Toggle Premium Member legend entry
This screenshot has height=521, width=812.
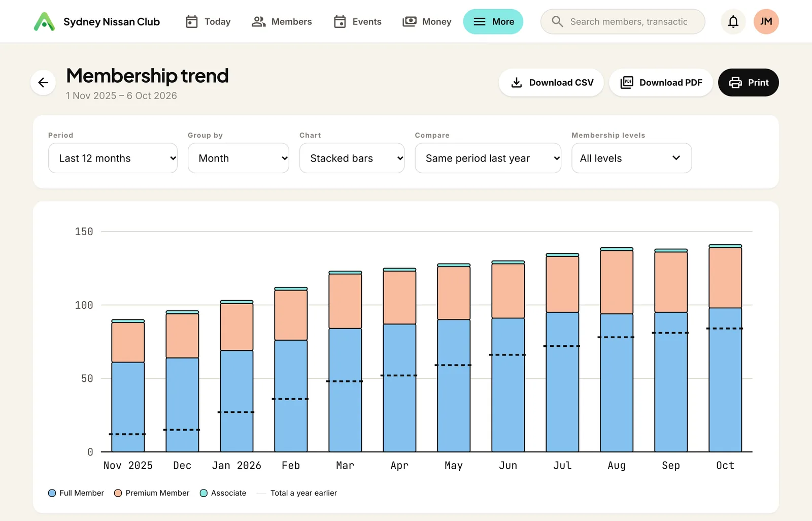pos(152,493)
